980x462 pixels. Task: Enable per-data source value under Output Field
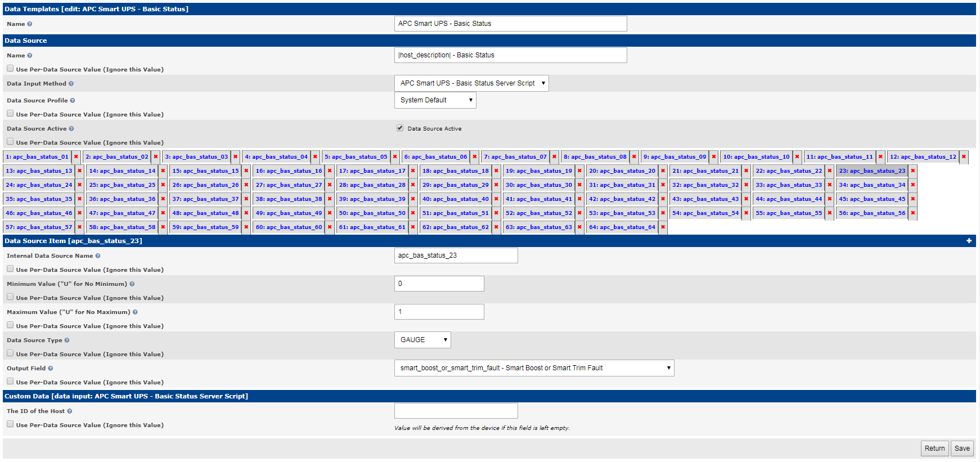(10, 382)
